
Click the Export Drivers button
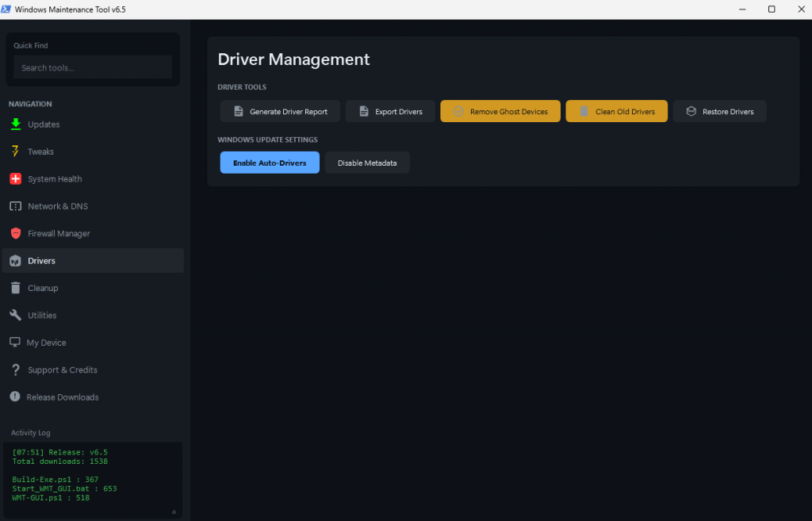click(390, 111)
